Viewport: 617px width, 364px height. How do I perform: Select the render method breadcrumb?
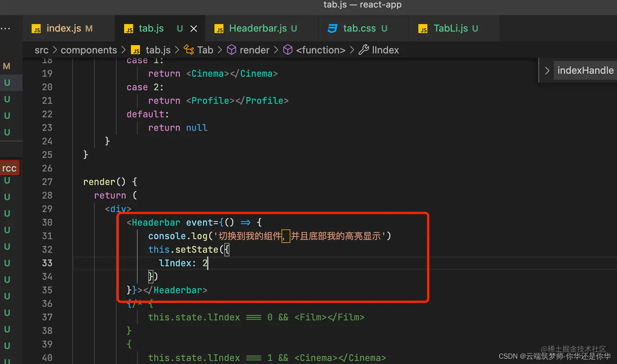(254, 50)
